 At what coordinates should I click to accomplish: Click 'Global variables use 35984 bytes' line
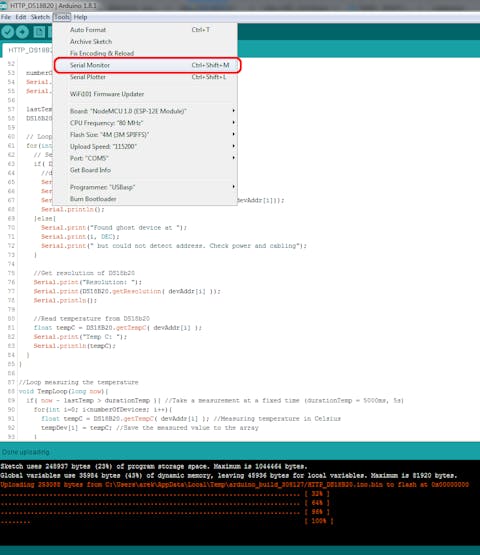coord(229,475)
